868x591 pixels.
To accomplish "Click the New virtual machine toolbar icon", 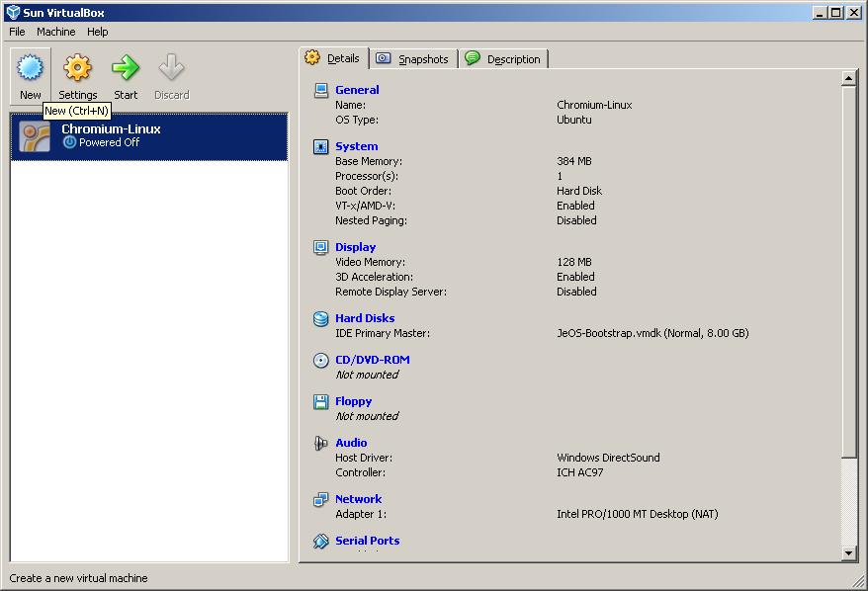I will pos(30,68).
